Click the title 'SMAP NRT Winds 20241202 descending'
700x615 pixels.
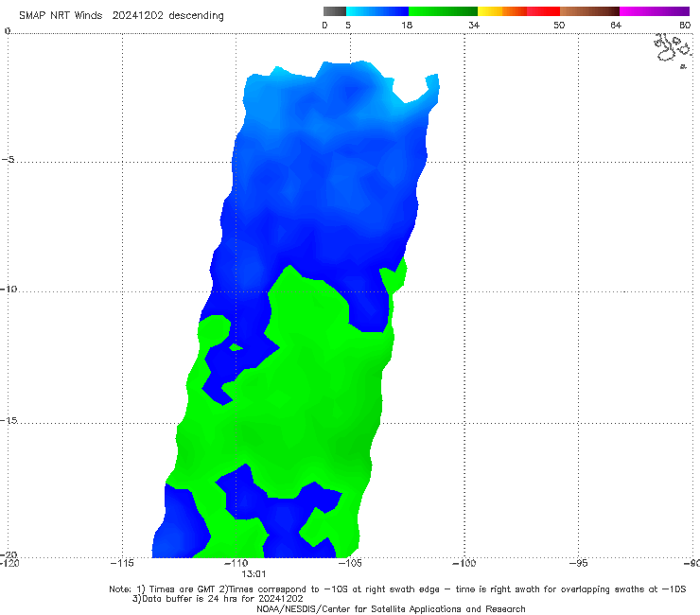tap(121, 16)
